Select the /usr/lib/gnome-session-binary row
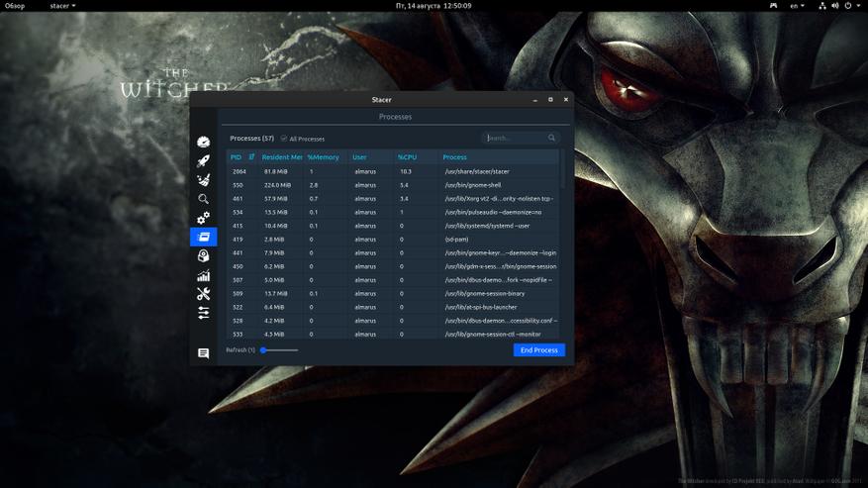The width and height of the screenshot is (868, 488). tap(393, 294)
